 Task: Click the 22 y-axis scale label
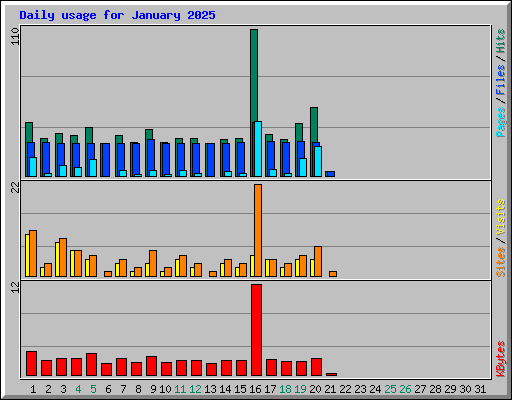(x=15, y=188)
